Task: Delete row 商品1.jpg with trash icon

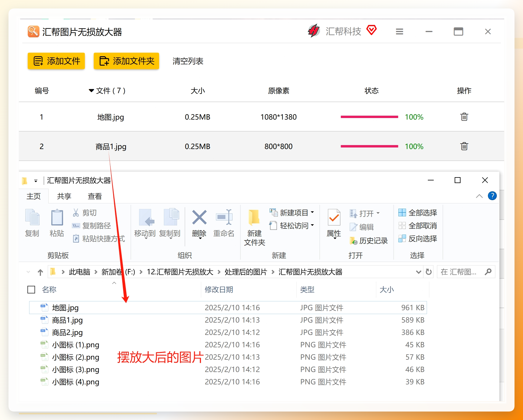Action: [464, 146]
